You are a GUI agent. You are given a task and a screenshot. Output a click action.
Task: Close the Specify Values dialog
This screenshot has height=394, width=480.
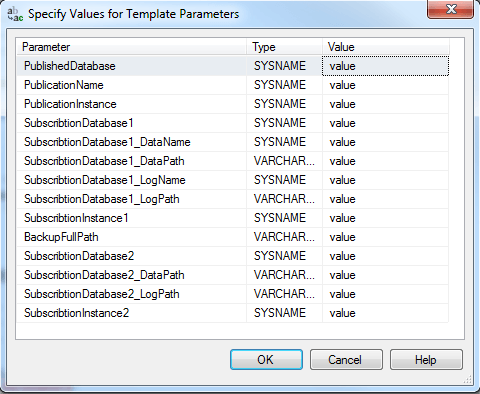click(x=451, y=9)
